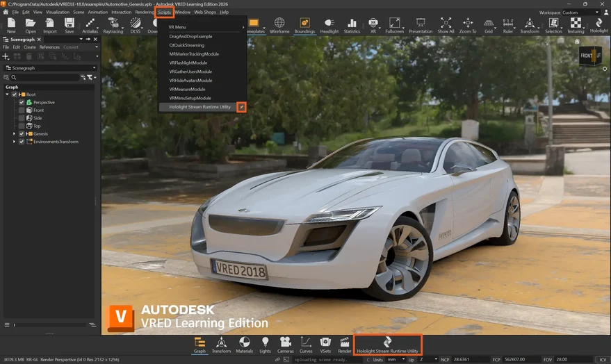Open the Transform module in bottom bar

click(221, 345)
